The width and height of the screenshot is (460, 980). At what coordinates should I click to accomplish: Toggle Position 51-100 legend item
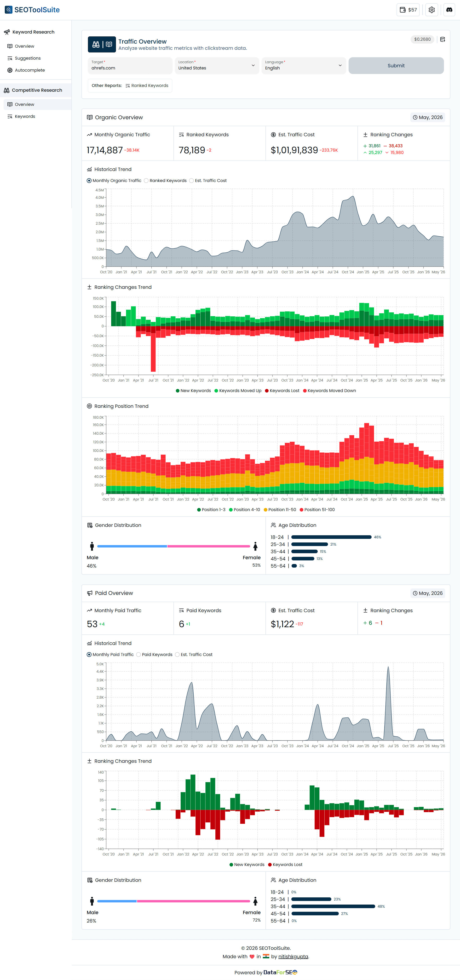point(317,510)
